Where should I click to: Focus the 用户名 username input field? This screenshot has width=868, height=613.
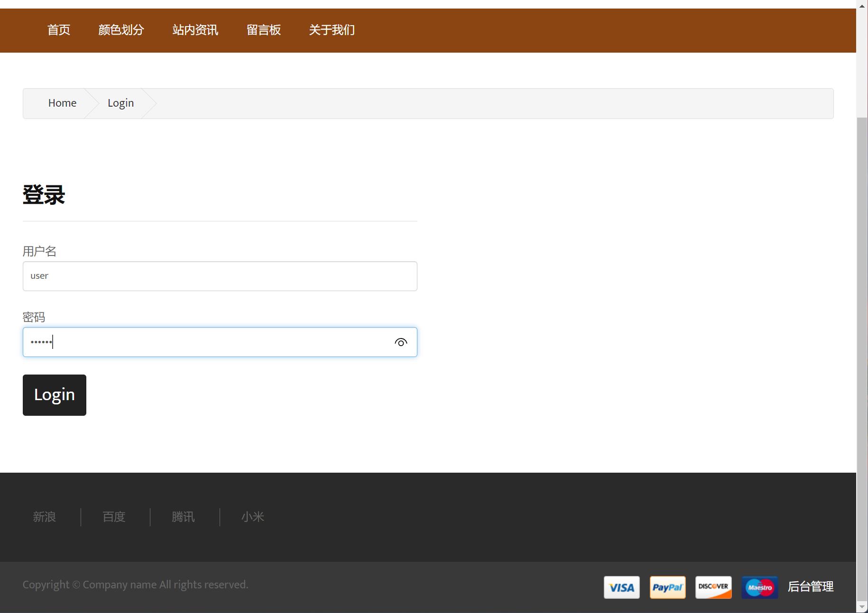[220, 276]
